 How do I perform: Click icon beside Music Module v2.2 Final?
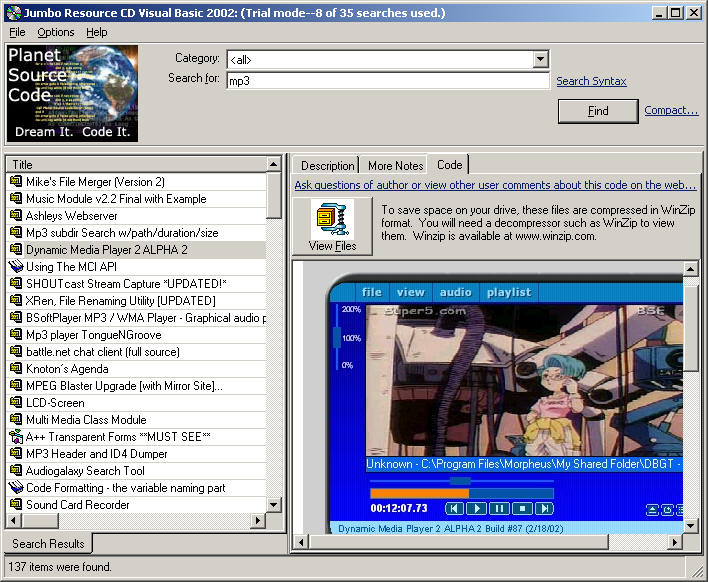coord(16,199)
